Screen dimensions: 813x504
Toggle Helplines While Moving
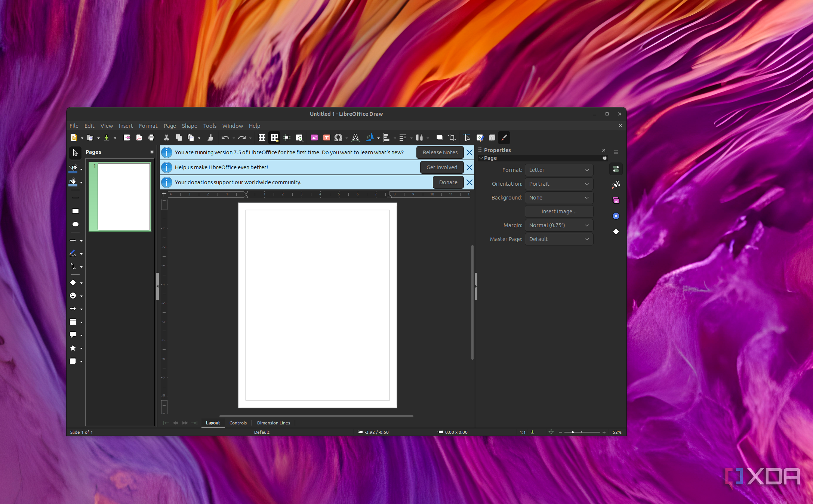click(287, 138)
